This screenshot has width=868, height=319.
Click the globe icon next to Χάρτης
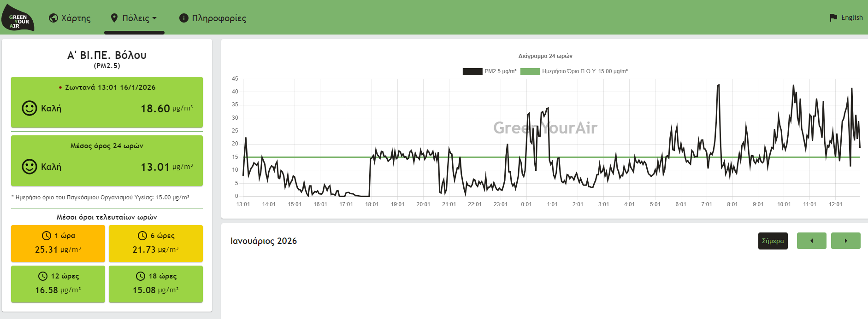[x=53, y=18]
